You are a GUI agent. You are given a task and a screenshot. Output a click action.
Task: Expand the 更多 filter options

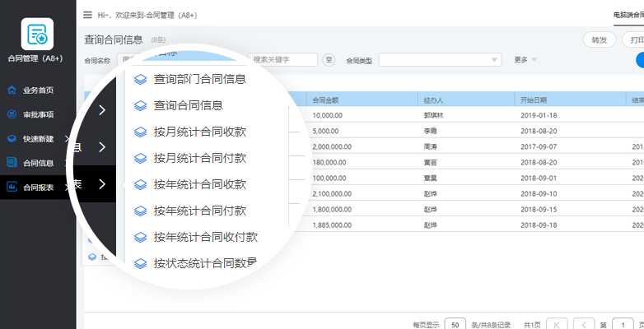[x=525, y=59]
